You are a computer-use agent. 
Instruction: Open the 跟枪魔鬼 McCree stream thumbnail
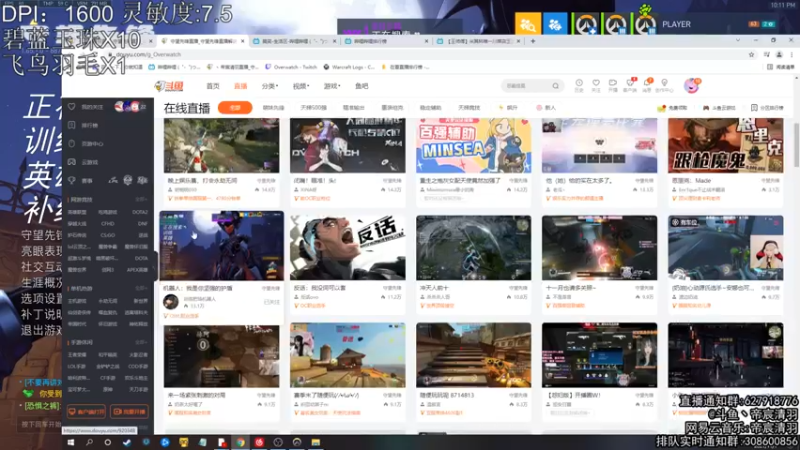(x=726, y=145)
